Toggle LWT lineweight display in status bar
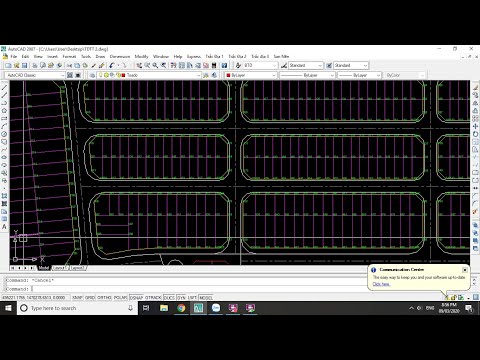The width and height of the screenshot is (480, 360). pyautogui.click(x=192, y=297)
